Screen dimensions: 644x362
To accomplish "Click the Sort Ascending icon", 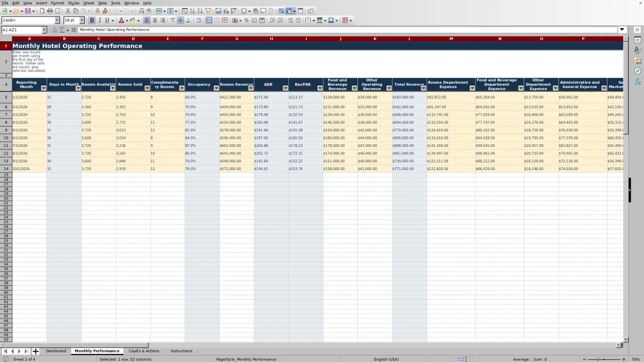I will [x=192, y=11].
